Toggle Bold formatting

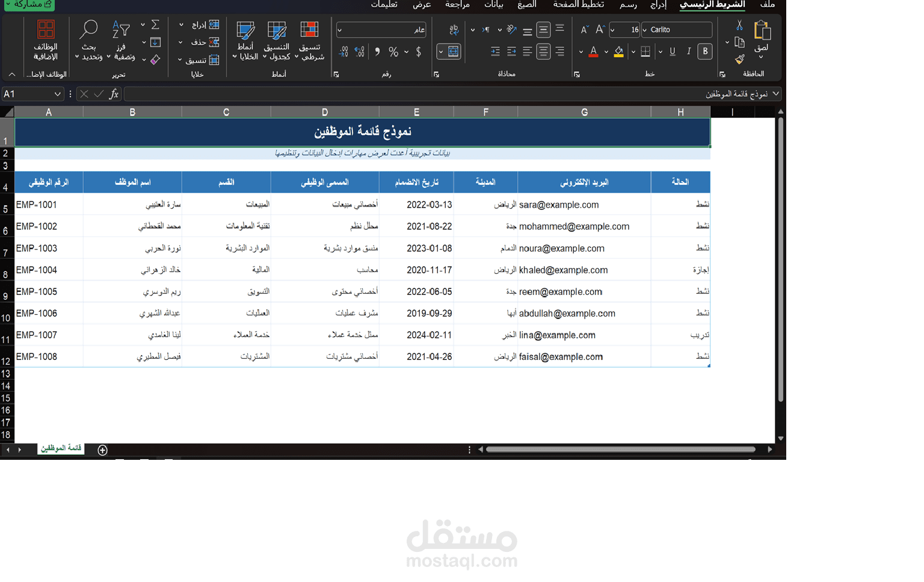point(705,52)
